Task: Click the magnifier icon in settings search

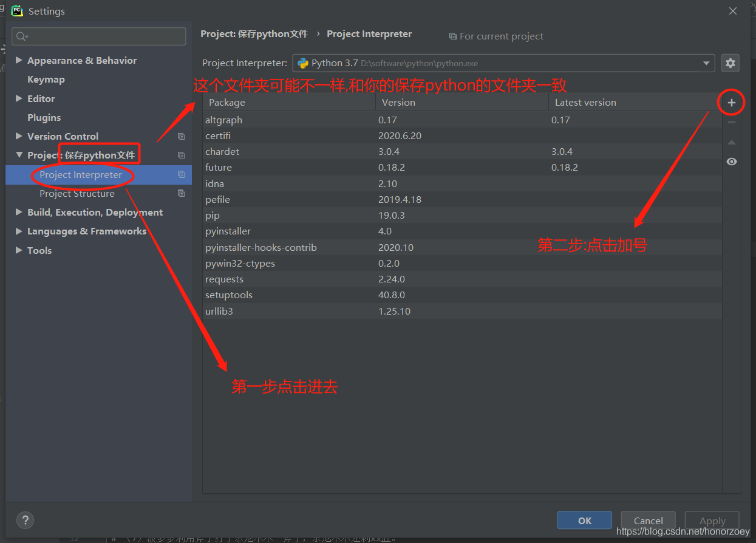Action: (21, 36)
